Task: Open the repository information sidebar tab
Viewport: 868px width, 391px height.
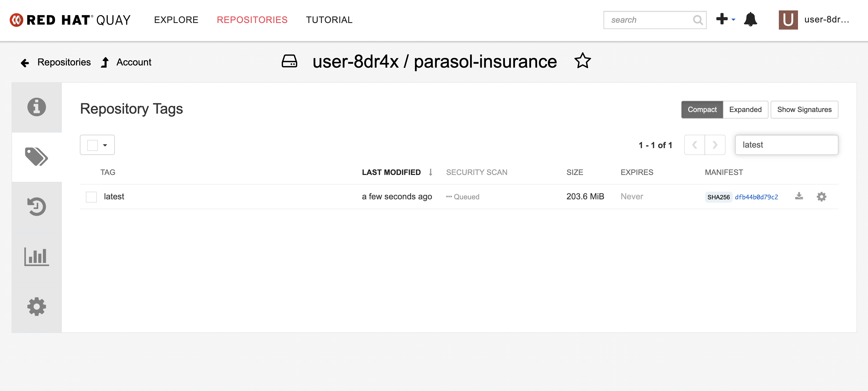Action: pyautogui.click(x=36, y=107)
